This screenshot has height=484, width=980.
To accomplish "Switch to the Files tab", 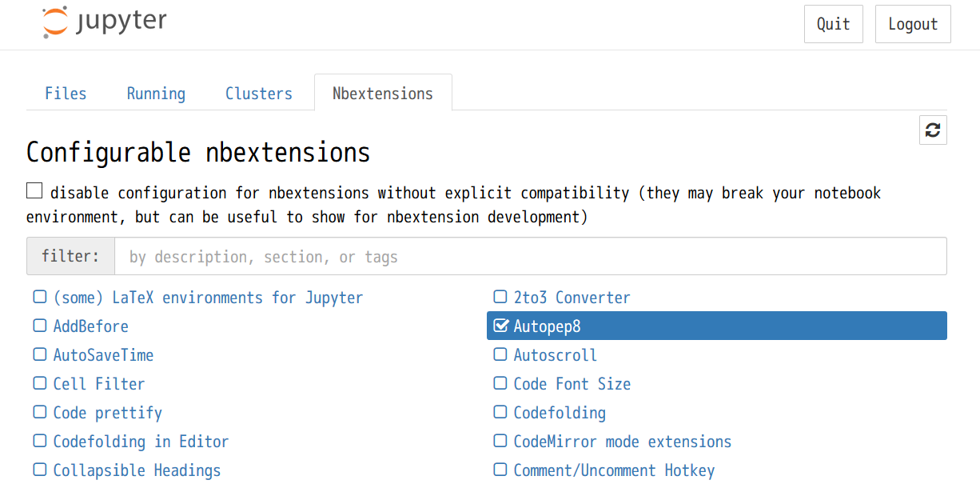I will pos(66,94).
